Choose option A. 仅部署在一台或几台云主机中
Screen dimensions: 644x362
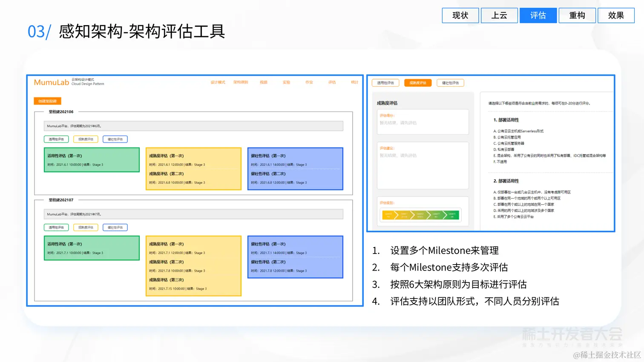(532, 192)
